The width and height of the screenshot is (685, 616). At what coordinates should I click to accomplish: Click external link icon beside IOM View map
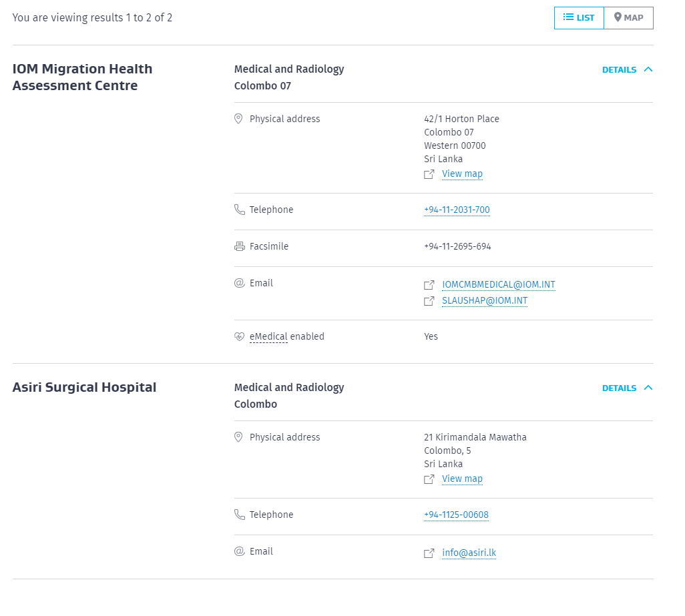[x=429, y=174]
